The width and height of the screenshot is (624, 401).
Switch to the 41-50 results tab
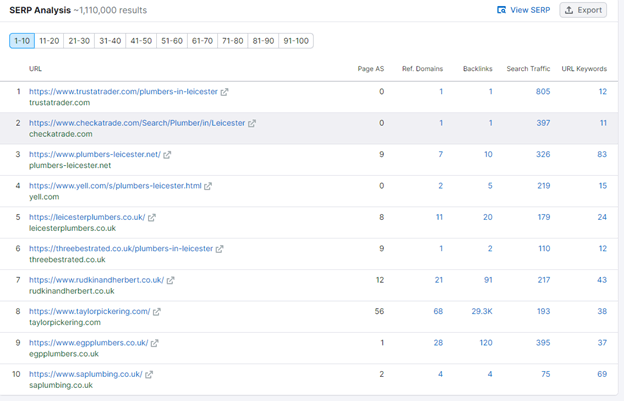pos(141,41)
